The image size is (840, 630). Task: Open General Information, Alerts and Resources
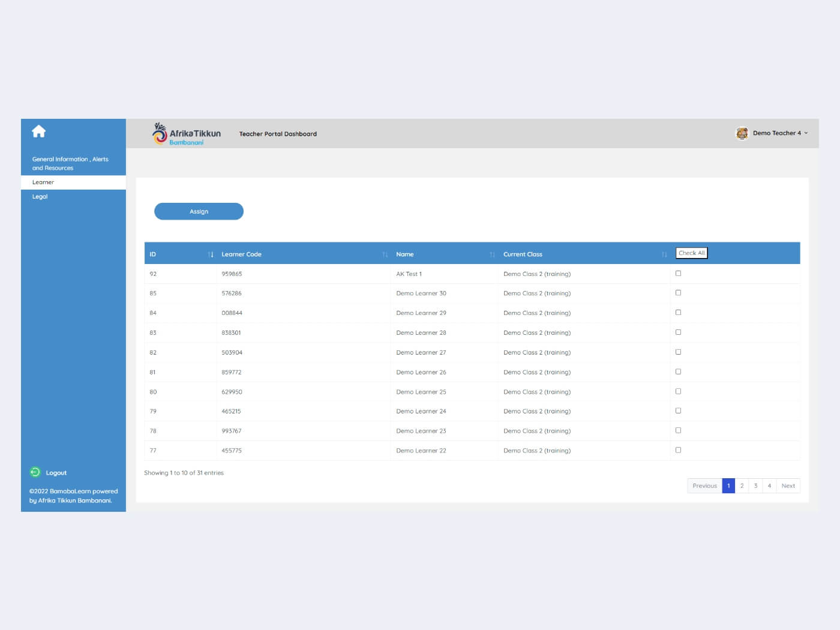click(70, 163)
